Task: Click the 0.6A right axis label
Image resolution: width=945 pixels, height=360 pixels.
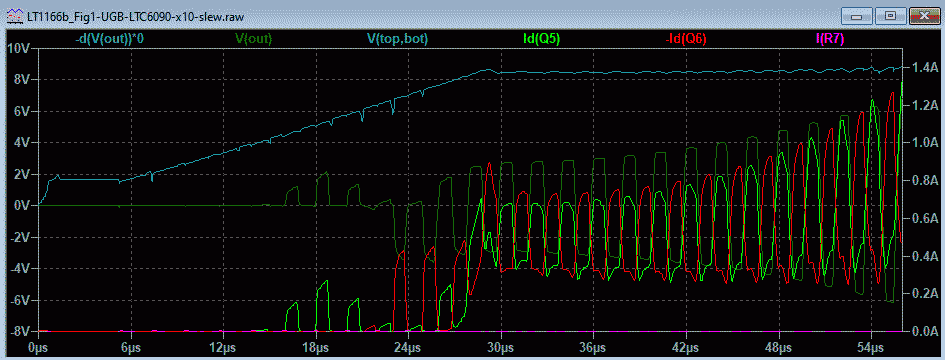Action: [925, 218]
